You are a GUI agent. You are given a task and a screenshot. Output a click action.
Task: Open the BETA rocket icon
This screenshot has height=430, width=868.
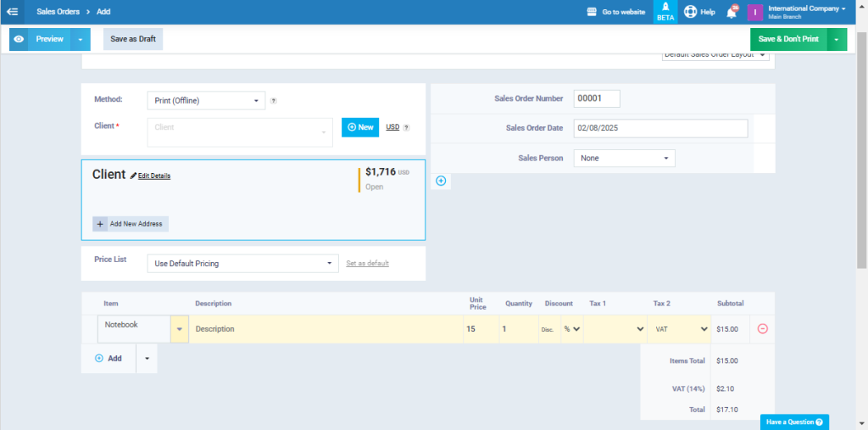665,12
